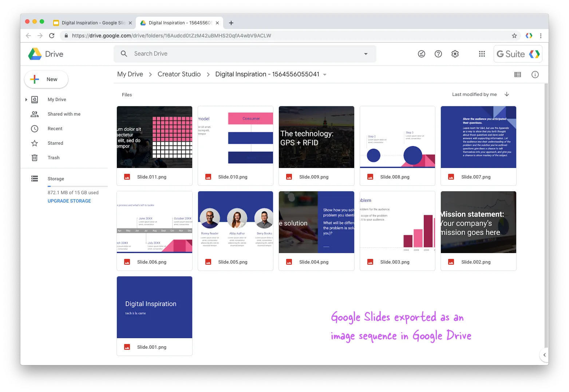Expand My Drive in the sidebar
This screenshot has width=569, height=392.
click(26, 99)
